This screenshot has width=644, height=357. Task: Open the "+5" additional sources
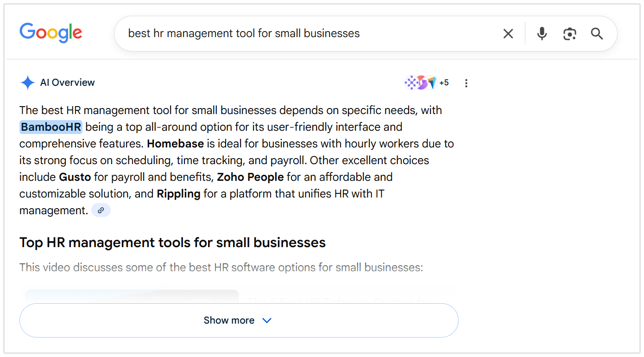[444, 83]
